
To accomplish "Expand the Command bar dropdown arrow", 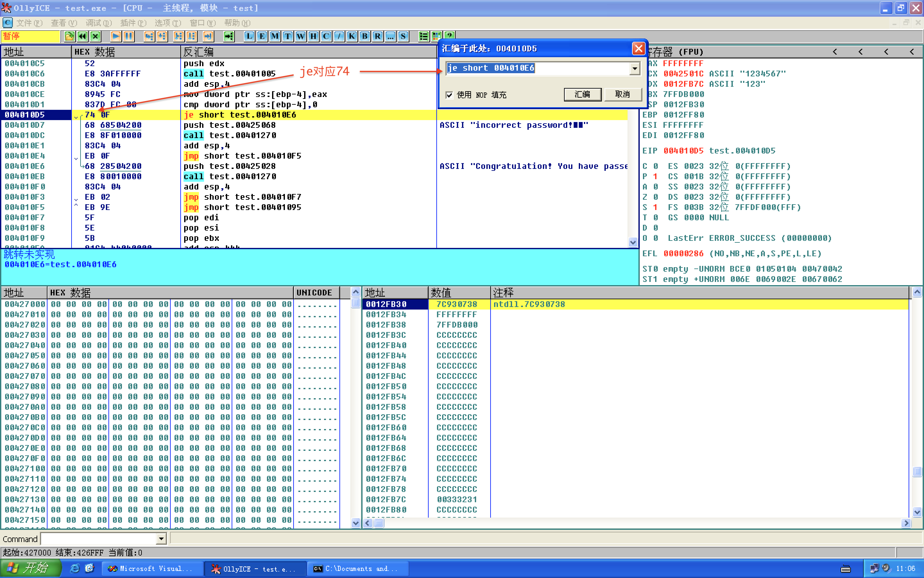I will [161, 539].
